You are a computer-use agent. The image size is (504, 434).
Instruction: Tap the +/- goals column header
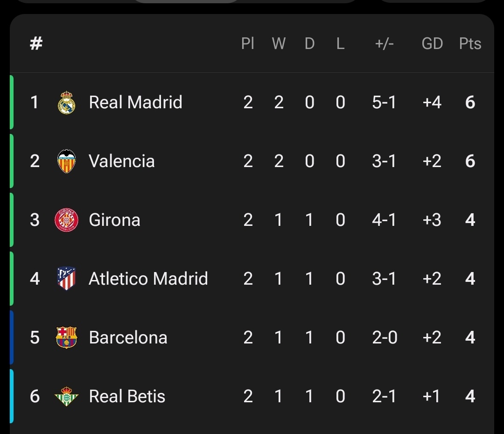coord(384,43)
